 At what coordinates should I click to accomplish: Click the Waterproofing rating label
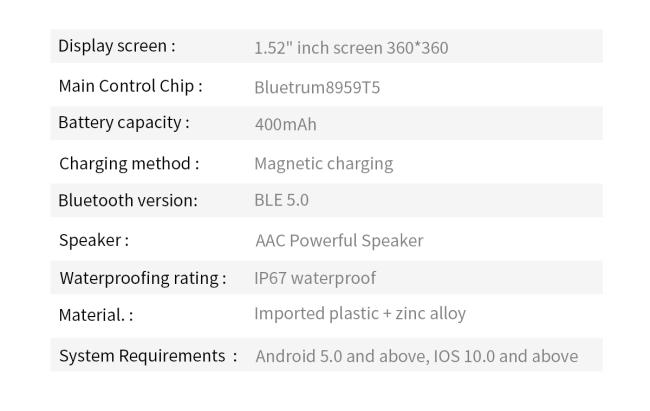click(x=143, y=278)
